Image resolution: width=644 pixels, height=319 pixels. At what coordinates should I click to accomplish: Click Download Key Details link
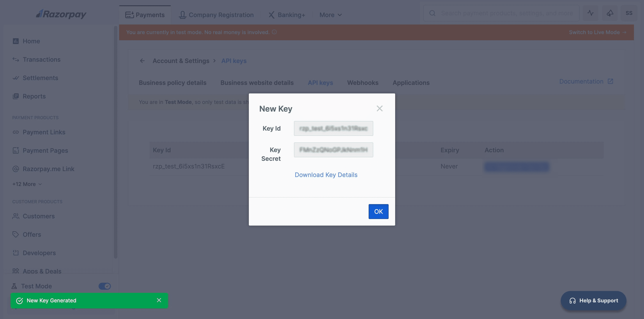click(326, 175)
